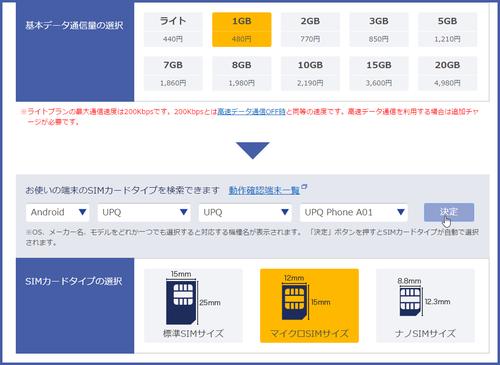Click the お使いの端末のSIMカードタイプを検索できます text
500x365 pixels.
click(x=123, y=190)
